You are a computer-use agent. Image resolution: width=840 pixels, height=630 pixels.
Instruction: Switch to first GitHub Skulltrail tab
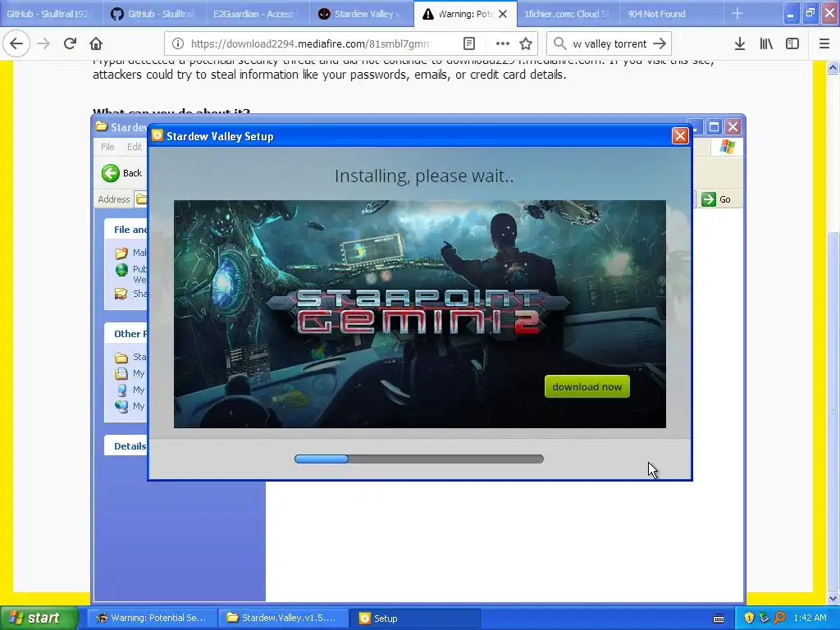coord(49,14)
